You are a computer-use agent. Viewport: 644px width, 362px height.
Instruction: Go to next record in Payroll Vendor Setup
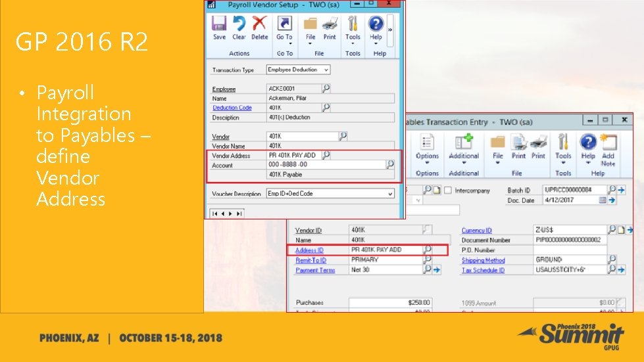pyautogui.click(x=230, y=214)
